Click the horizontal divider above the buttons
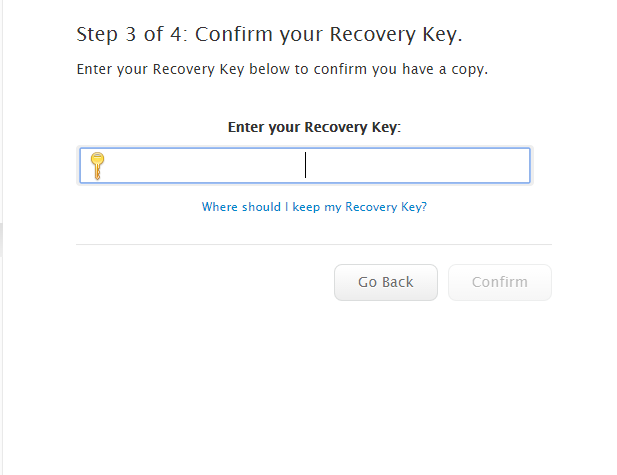This screenshot has width=617, height=475. [314, 244]
